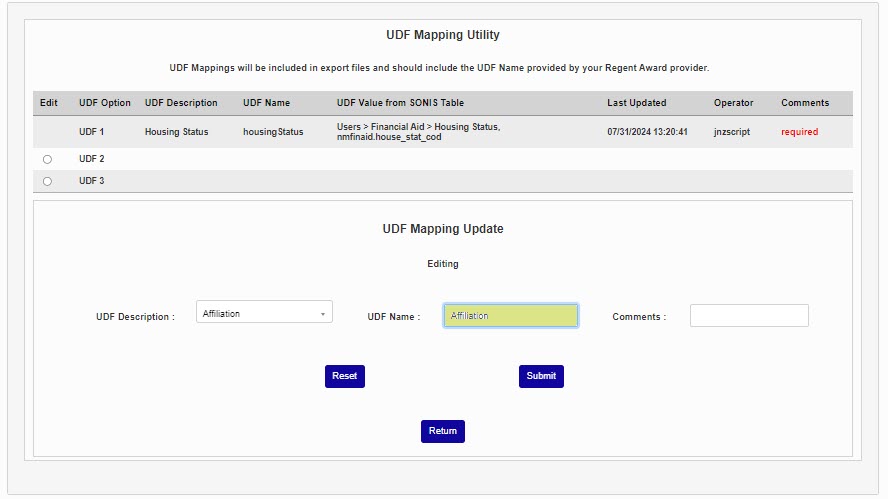Click the UDF 1 row label
888x499 pixels.
92,132
